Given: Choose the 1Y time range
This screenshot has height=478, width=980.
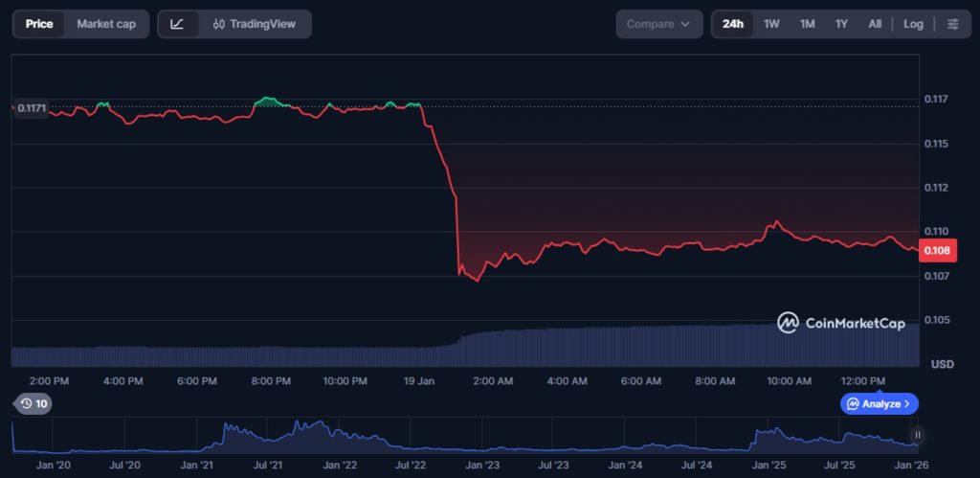Looking at the screenshot, I should coord(841,24).
